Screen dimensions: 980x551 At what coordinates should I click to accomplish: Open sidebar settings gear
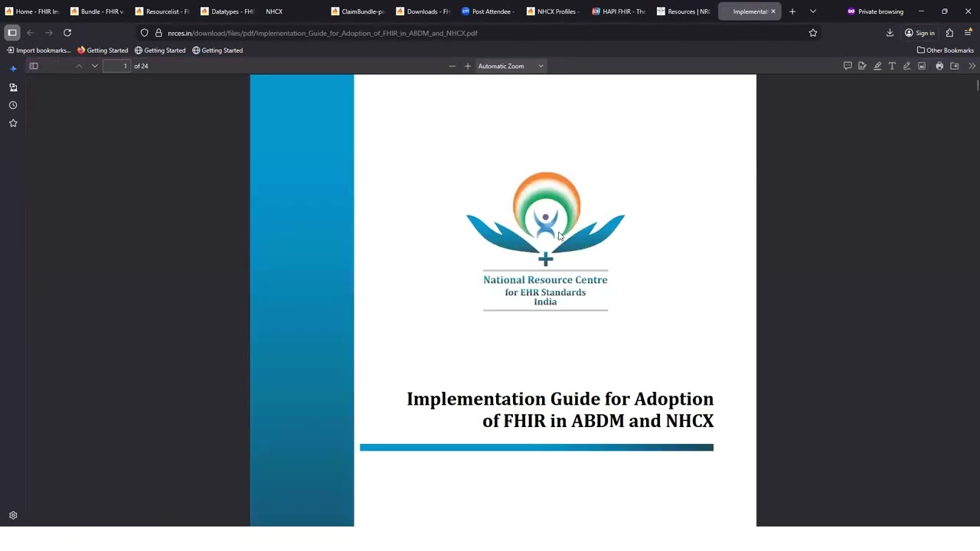(x=13, y=516)
